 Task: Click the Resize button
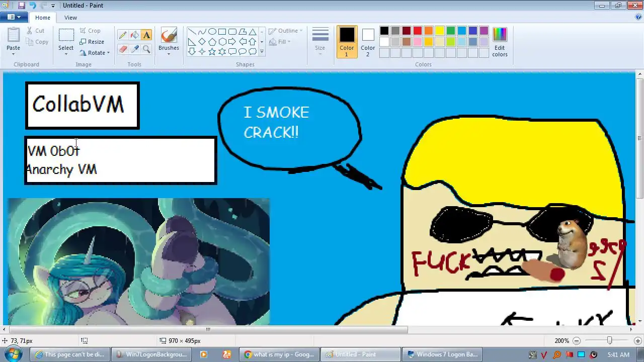coord(92,42)
